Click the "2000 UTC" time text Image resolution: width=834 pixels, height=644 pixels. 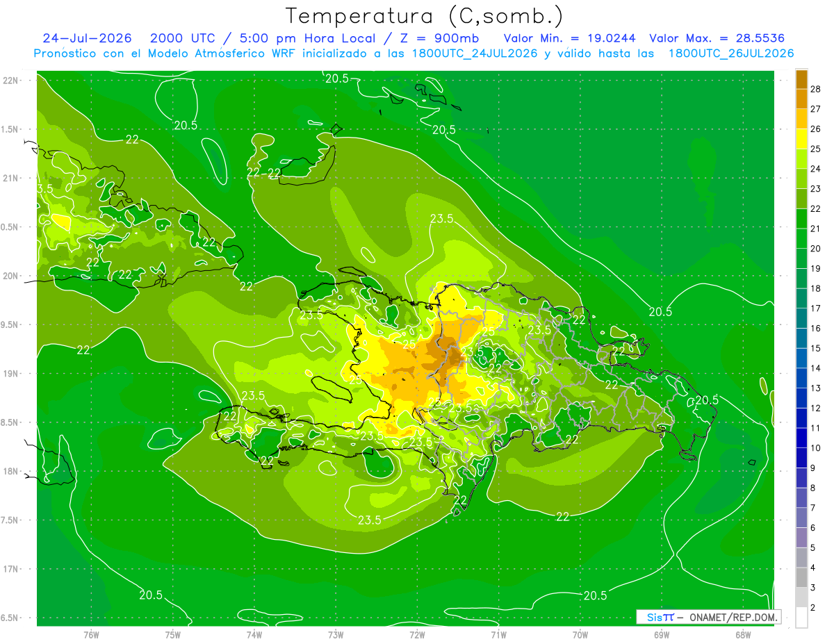click(x=182, y=38)
